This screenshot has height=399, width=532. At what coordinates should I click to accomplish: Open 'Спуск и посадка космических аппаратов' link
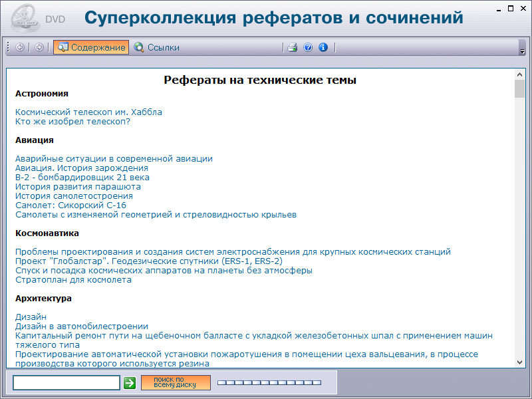click(x=164, y=271)
